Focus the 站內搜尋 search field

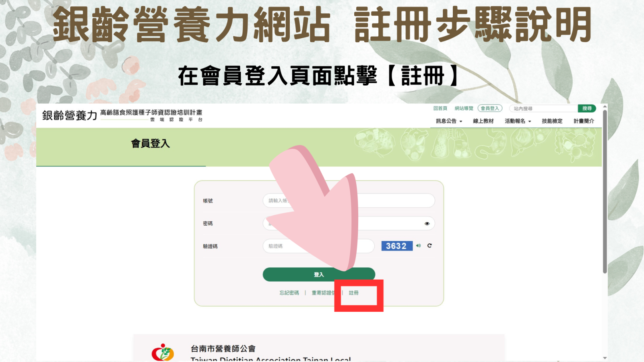click(543, 109)
